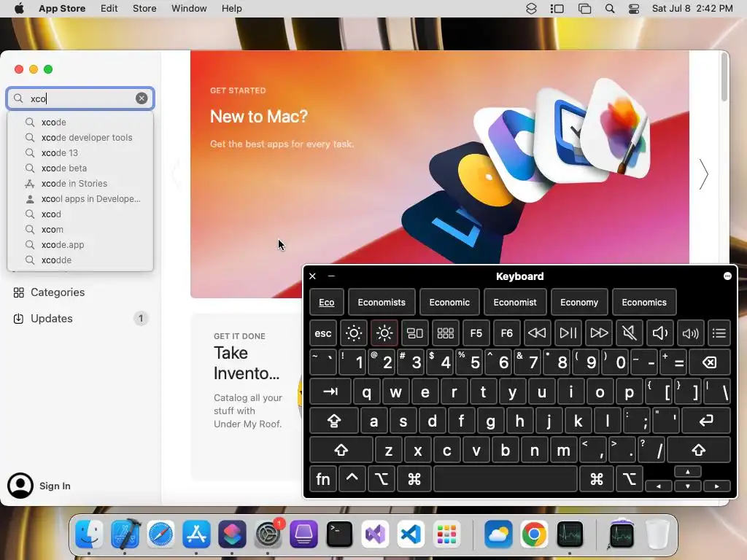Open the App Store application menu
This screenshot has width=747, height=560.
(x=62, y=9)
